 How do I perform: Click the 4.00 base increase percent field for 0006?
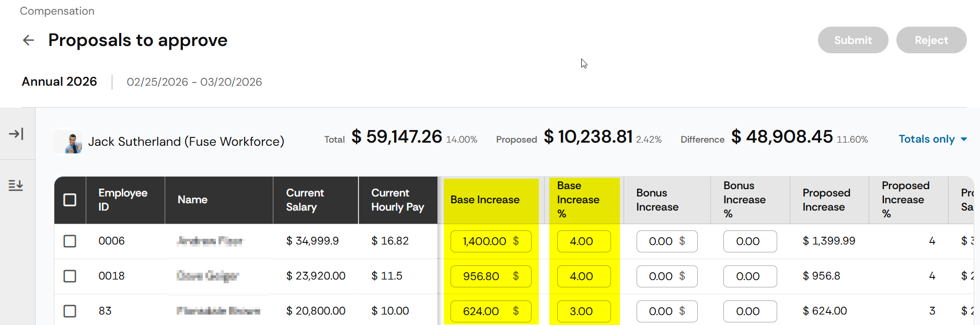click(583, 241)
